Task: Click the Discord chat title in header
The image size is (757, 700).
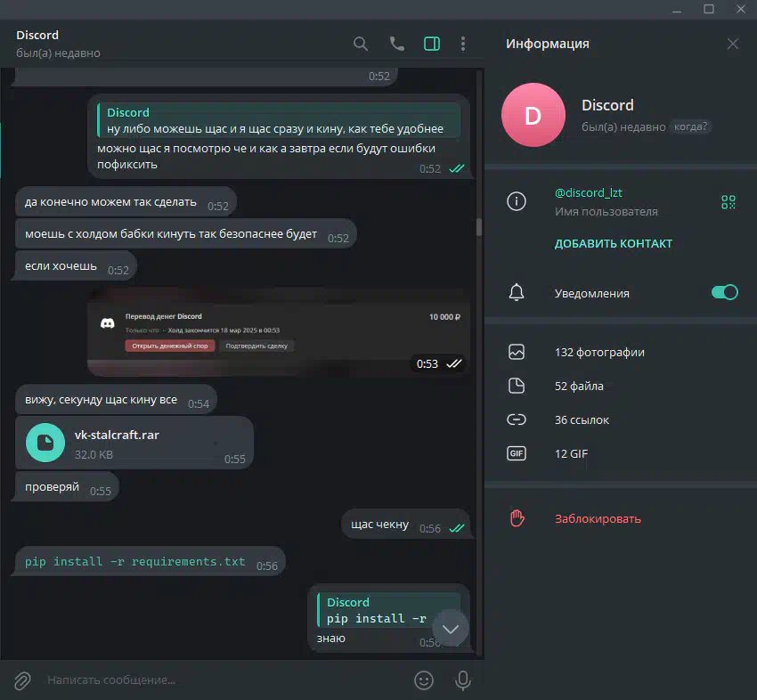Action: [x=37, y=35]
